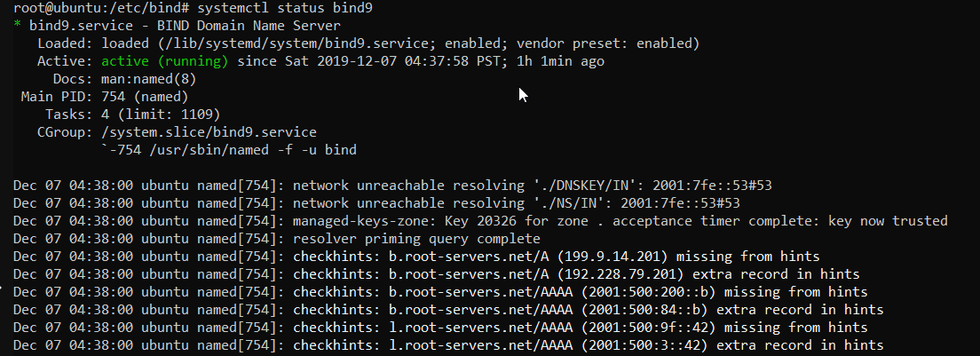Click the CGroup path /system.slice/bind9.service
Screen dimensions: 980x356
click(209, 132)
